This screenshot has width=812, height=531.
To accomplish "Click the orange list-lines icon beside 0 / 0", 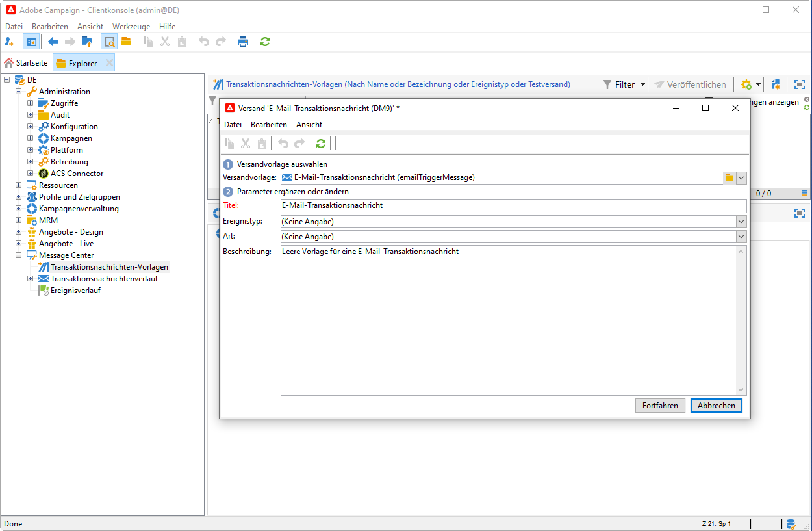I will coord(805,193).
